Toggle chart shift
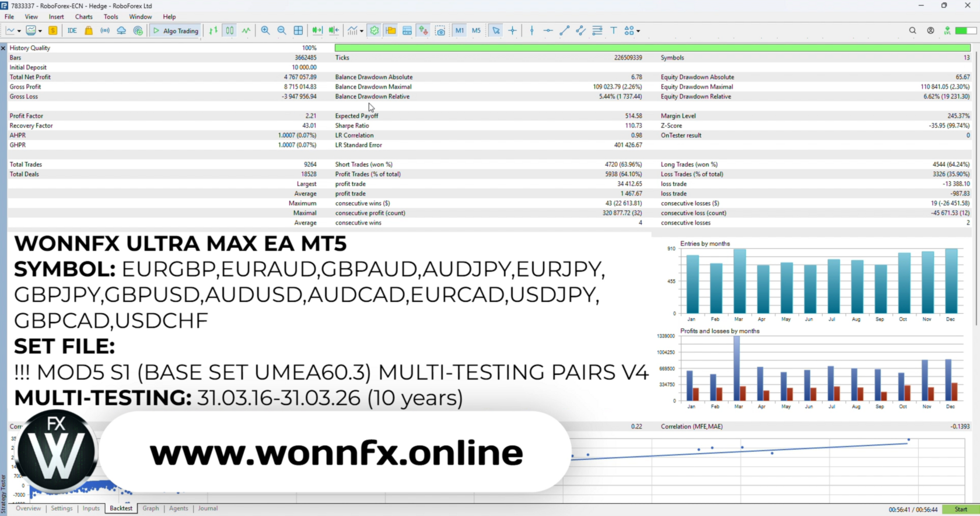The width and height of the screenshot is (980, 516). pyautogui.click(x=334, y=31)
